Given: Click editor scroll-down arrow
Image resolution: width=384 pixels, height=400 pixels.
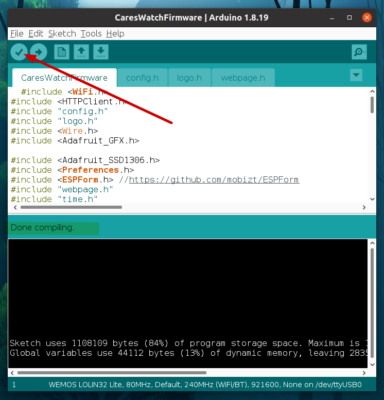Looking at the screenshot, I should 372,199.
